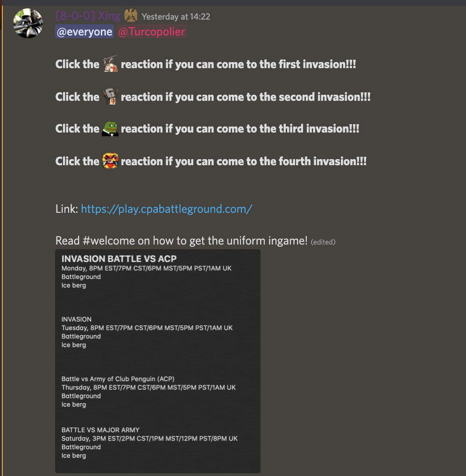Click the helmet knight emoji for second invasion
The width and height of the screenshot is (466, 476).
click(110, 97)
